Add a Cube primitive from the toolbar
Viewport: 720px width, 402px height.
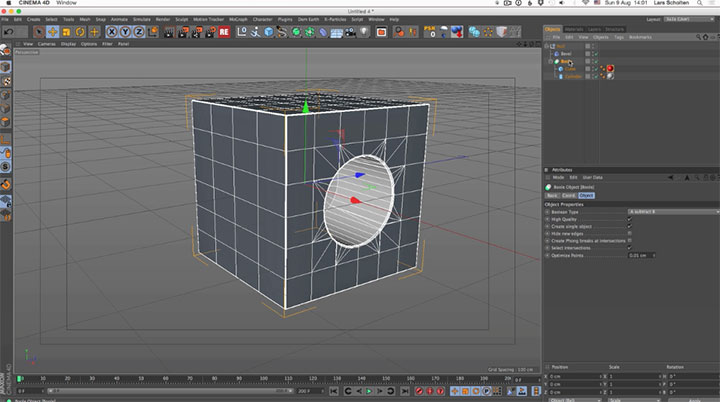269,32
